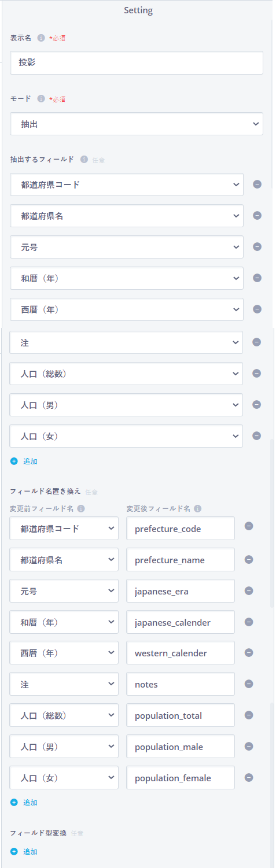The image size is (276, 868).
Task: Open the モード dropdown showing 抽出
Action: (x=137, y=124)
